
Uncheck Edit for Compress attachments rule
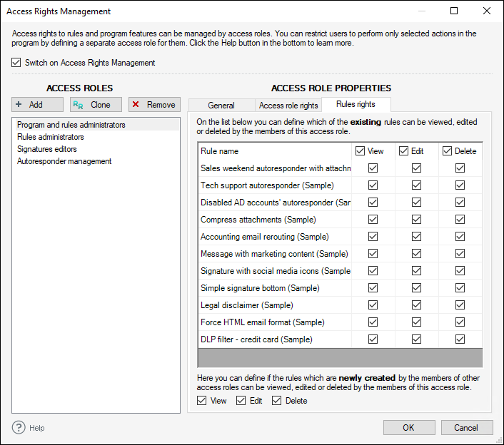417,219
